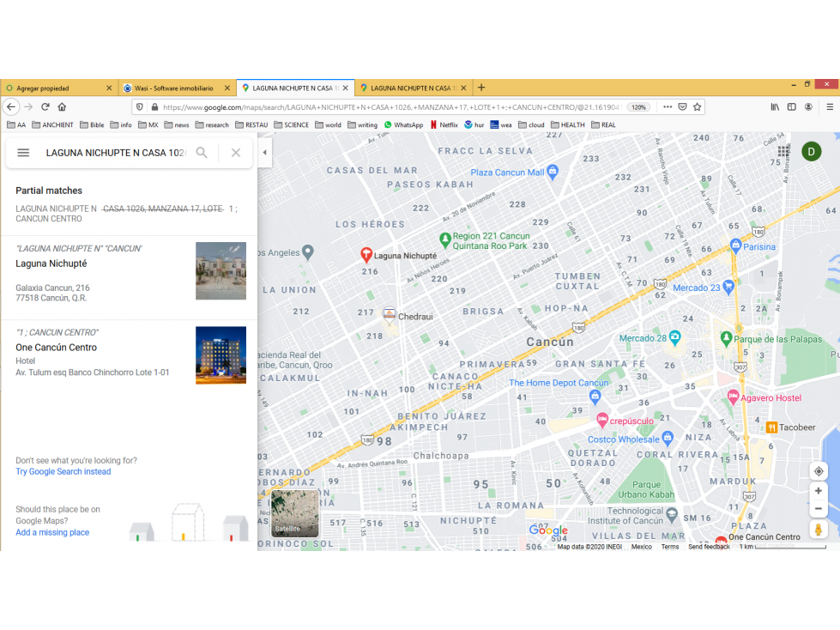Click the search magnifier icon in Maps
Screen dimensions: 840x630
[x=202, y=153]
